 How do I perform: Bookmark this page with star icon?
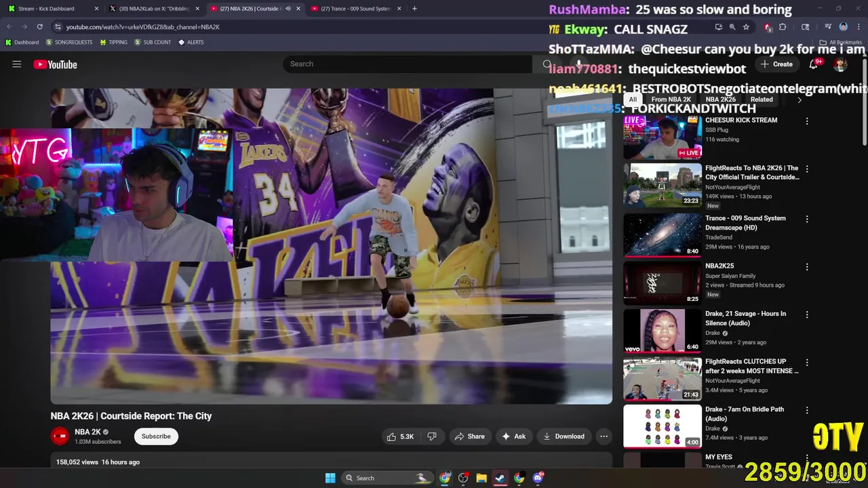point(746,26)
